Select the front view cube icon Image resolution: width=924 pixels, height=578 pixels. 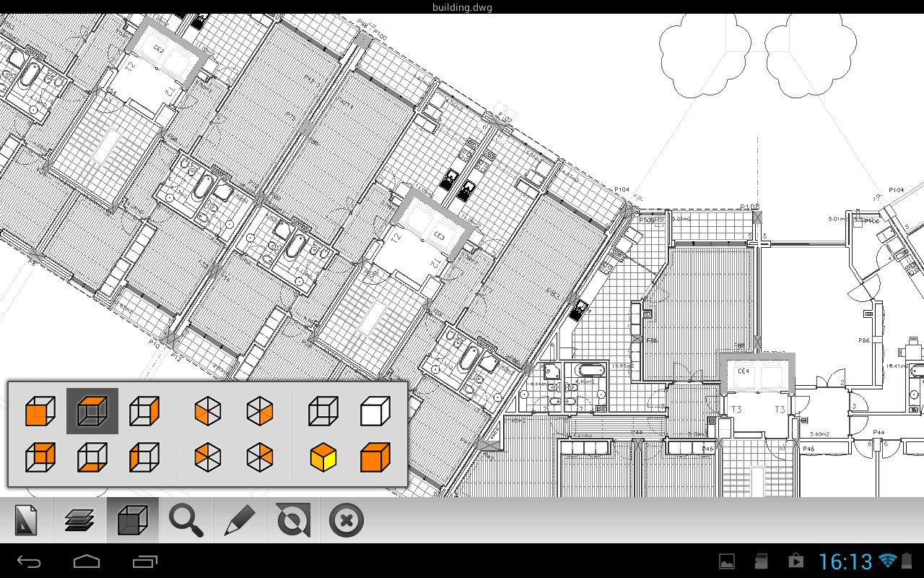(x=40, y=411)
